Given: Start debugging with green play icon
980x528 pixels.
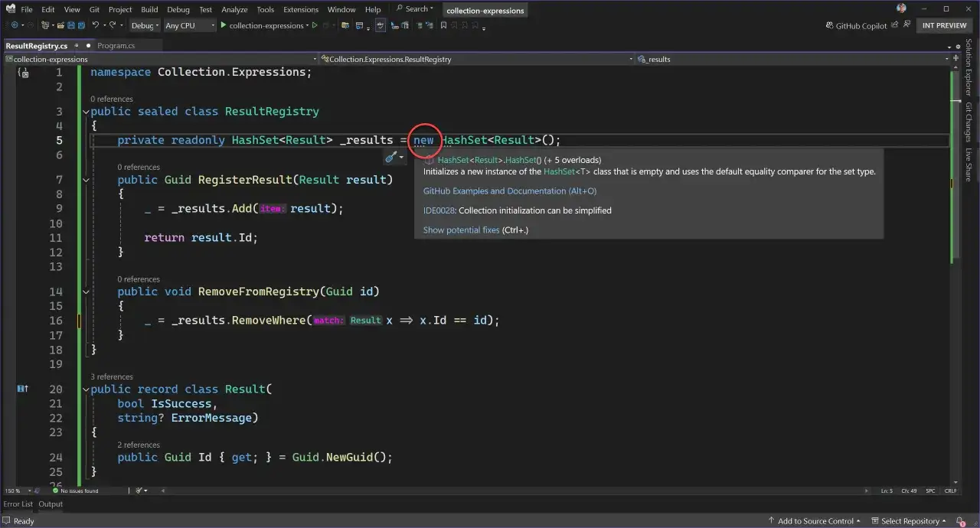Looking at the screenshot, I should (224, 25).
